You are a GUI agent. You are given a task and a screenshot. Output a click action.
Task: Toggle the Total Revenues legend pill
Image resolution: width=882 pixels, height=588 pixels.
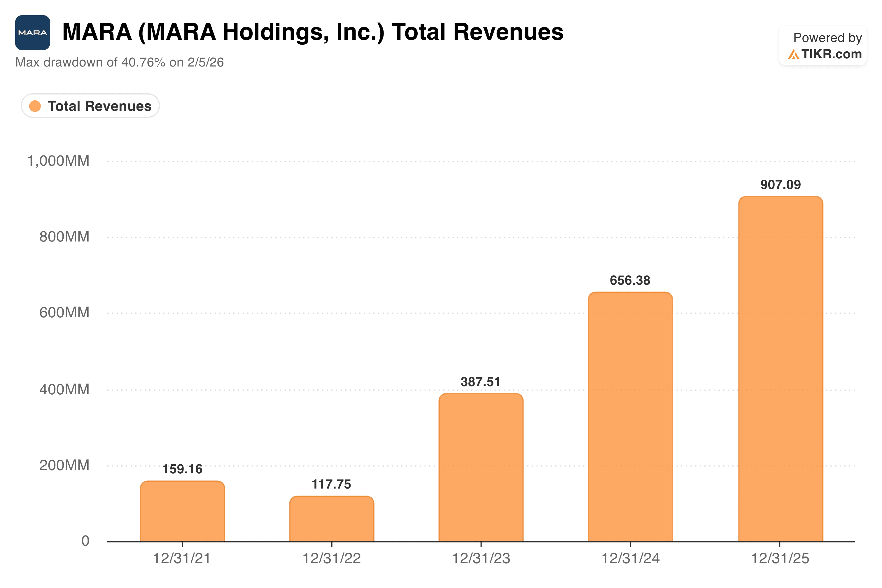90,106
